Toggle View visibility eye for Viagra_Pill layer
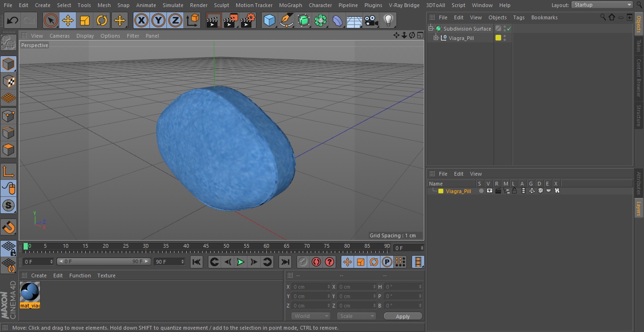This screenshot has width=644, height=332. [x=489, y=191]
